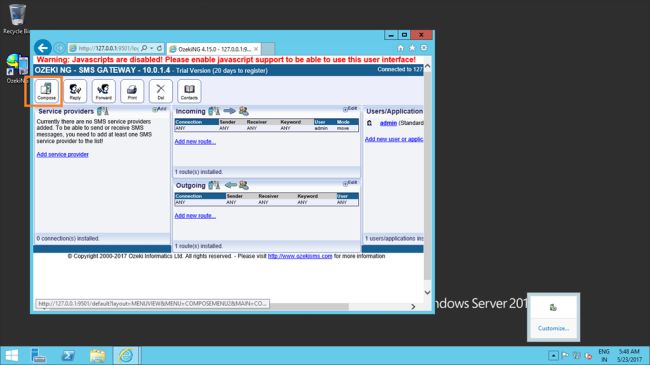650x365 pixels.
Task: Click Keyword header in Outgoing table
Action: [x=308, y=196]
